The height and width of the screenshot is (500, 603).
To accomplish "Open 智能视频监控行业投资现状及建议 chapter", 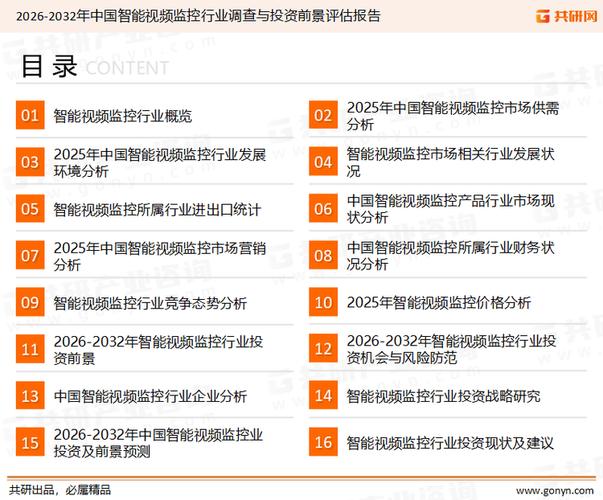I will pyautogui.click(x=450, y=442).
